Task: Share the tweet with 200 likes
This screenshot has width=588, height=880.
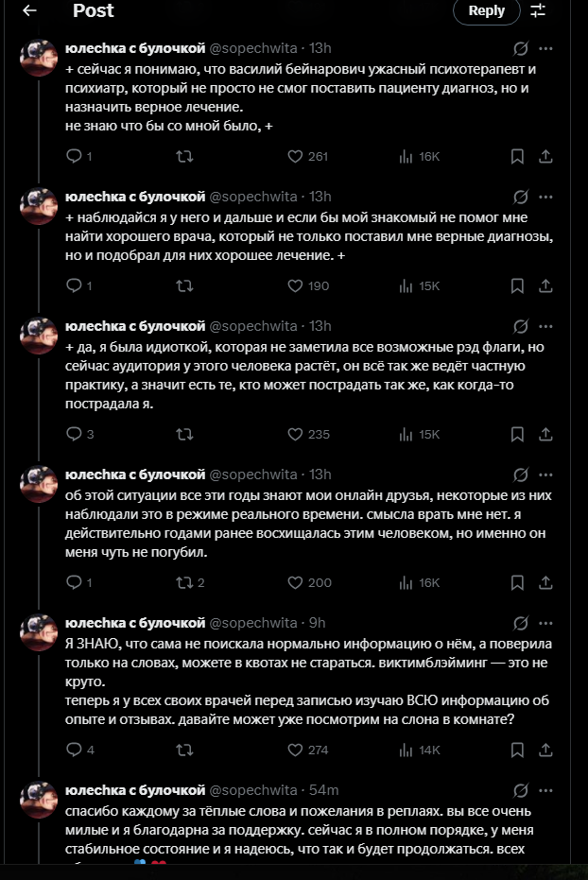Action: click(545, 582)
